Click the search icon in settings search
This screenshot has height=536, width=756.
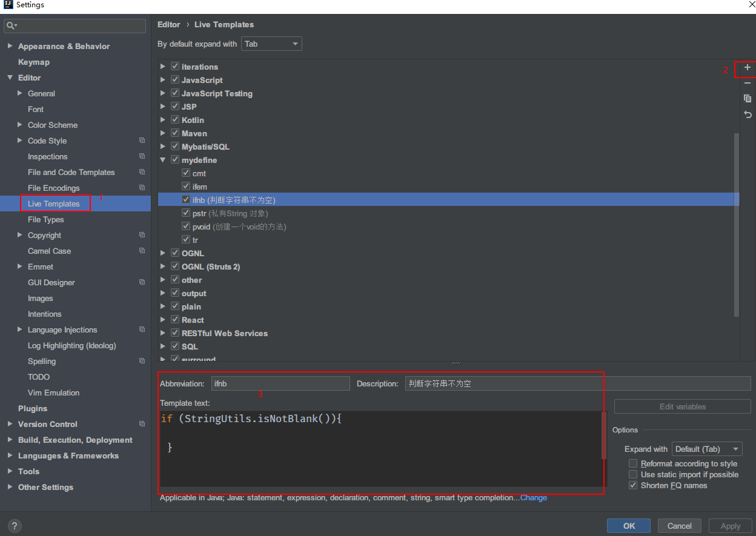point(12,25)
